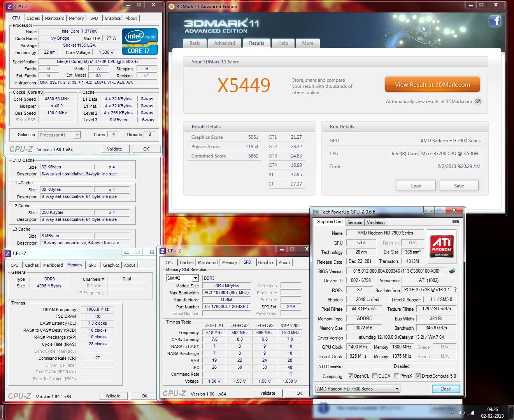The height and width of the screenshot is (420, 514).
Task: Click the Facebook icon in 3DMark
Action: coord(495,20)
